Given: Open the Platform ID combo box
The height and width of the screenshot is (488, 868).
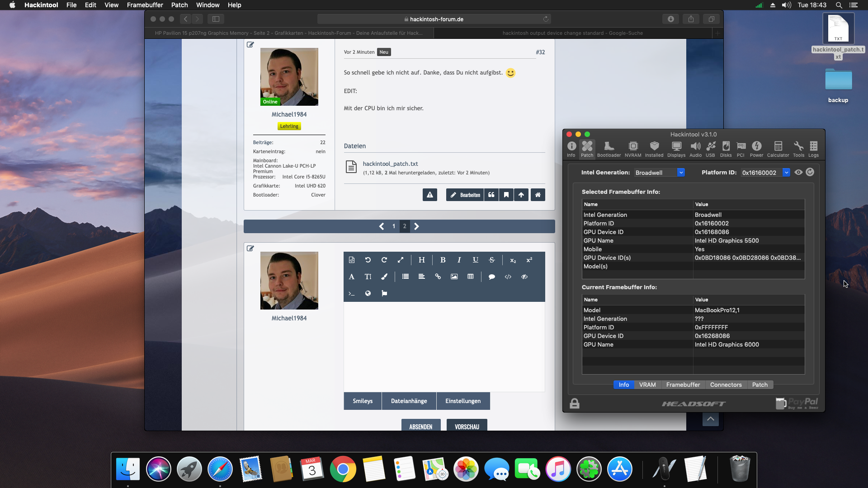Looking at the screenshot, I should (x=786, y=173).
